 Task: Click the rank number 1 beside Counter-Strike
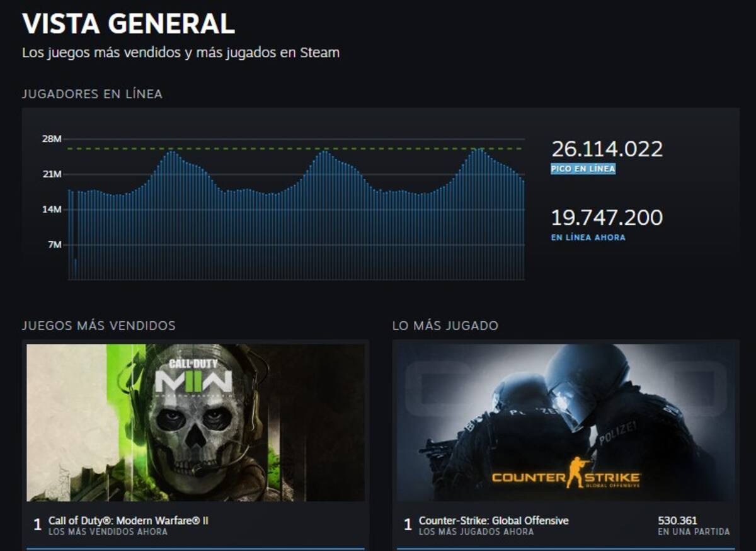tap(408, 525)
